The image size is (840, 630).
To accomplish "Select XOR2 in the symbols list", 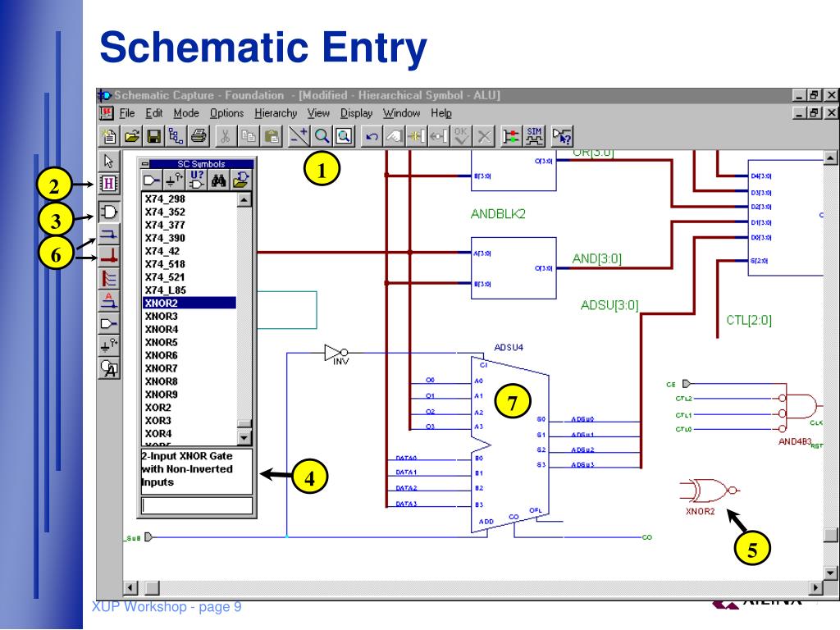I will (x=189, y=407).
